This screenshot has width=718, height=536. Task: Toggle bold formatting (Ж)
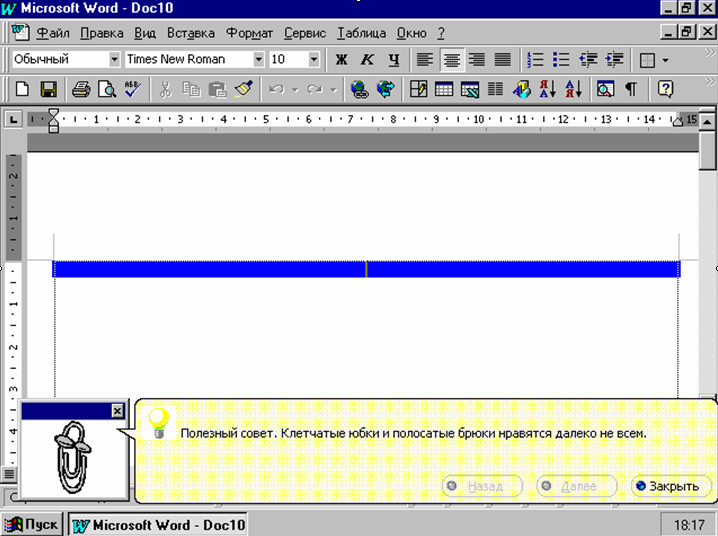(342, 60)
